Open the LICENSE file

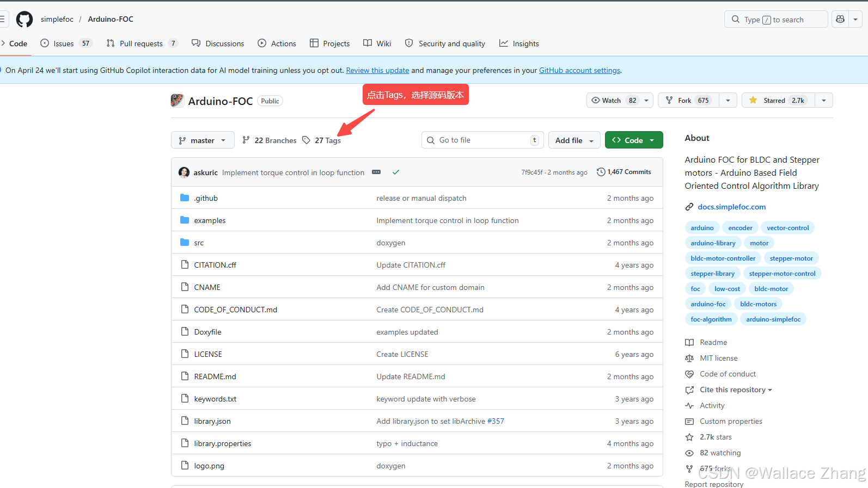(208, 354)
